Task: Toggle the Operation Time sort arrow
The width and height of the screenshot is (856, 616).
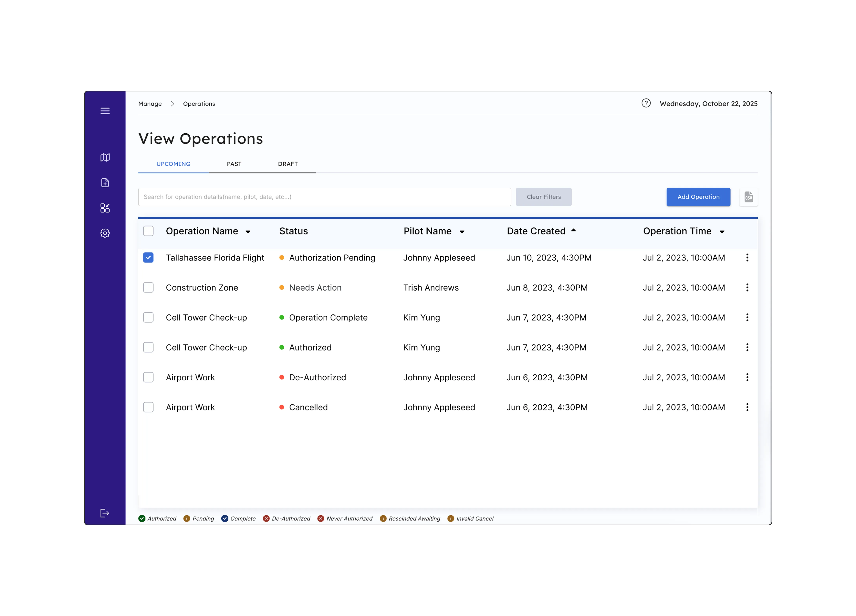Action: tap(722, 232)
